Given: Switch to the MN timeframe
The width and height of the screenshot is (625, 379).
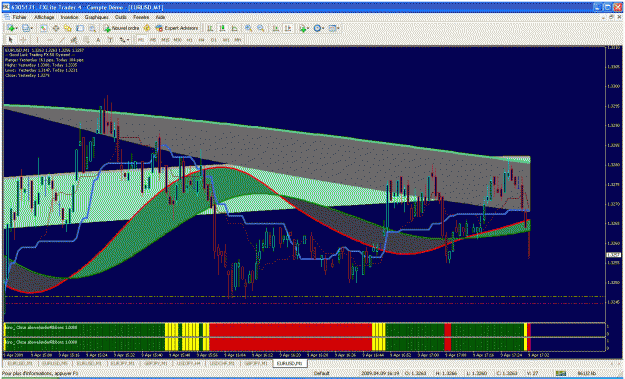Looking at the screenshot, I should click(238, 39).
